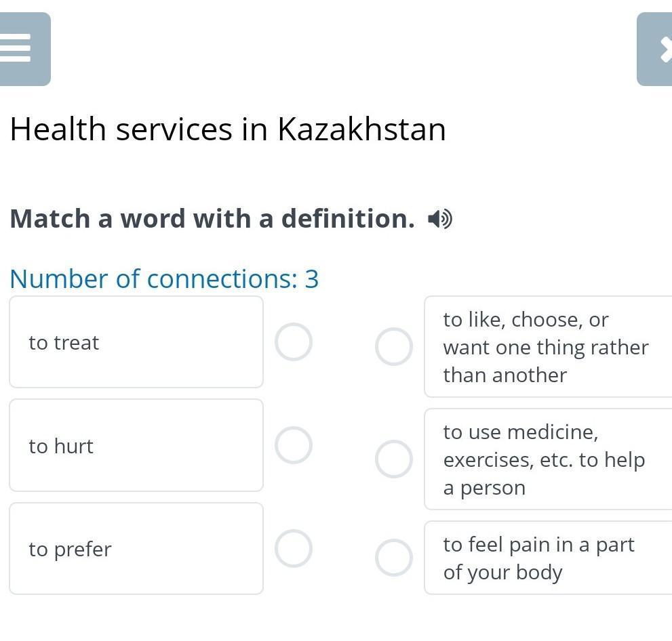
Task: Select circle beside 'to like, choose' definition
Action: 394,347
